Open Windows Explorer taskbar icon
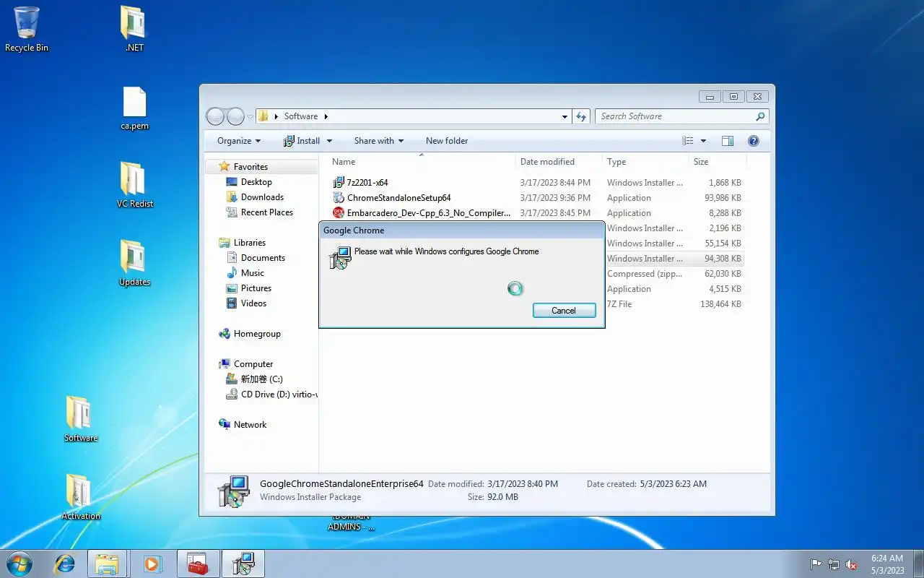This screenshot has height=578, width=924. (x=107, y=564)
